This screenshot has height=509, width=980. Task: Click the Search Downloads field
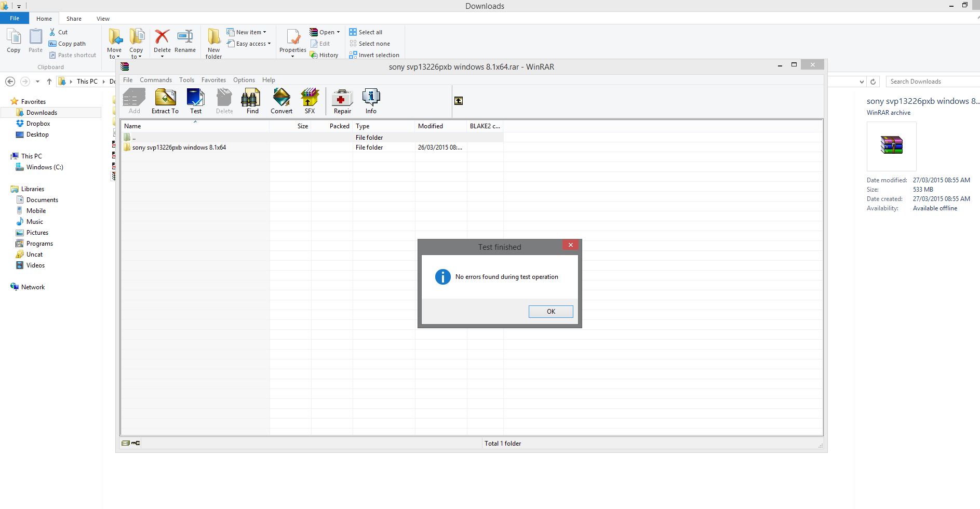pyautogui.click(x=933, y=82)
